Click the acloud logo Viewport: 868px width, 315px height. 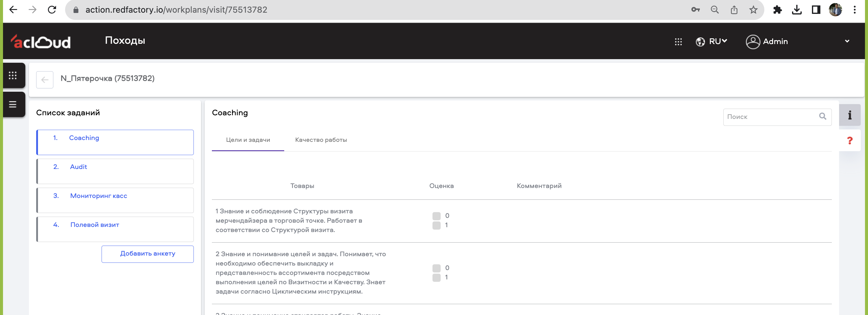pos(40,41)
